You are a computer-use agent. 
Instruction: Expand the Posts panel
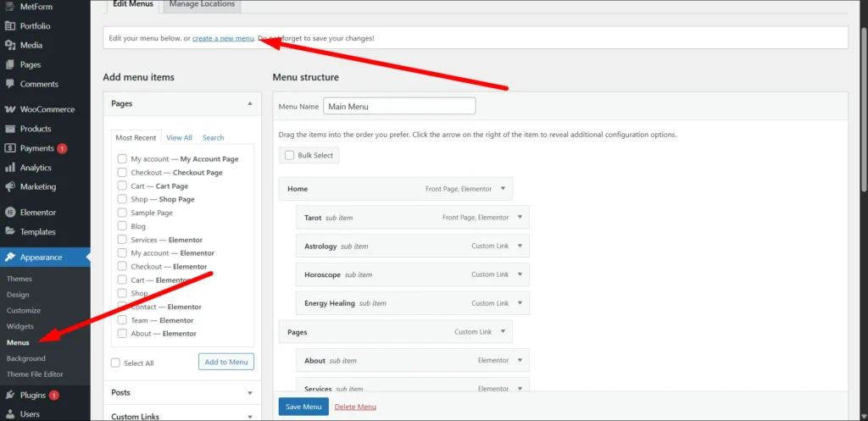tap(249, 393)
